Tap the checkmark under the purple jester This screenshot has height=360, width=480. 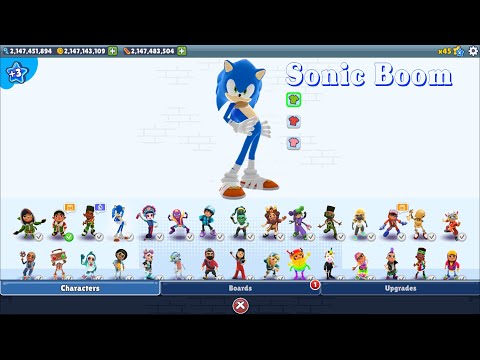311,237
